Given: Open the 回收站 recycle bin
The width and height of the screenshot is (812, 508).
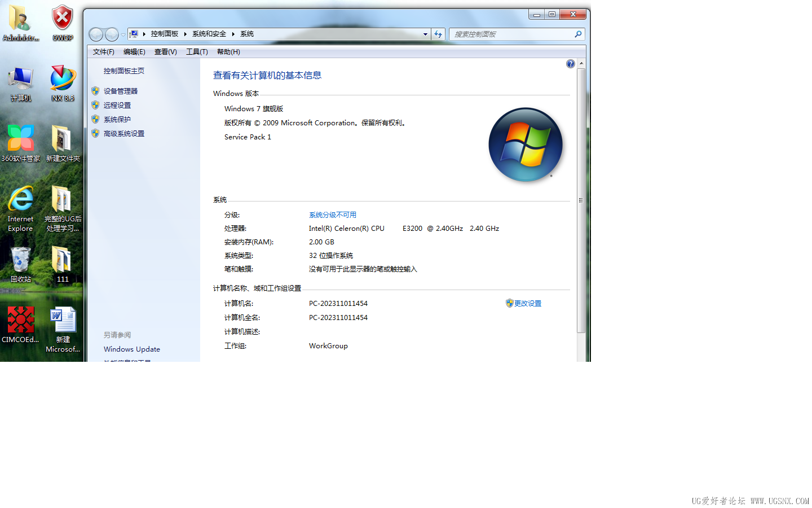Looking at the screenshot, I should point(21,264).
